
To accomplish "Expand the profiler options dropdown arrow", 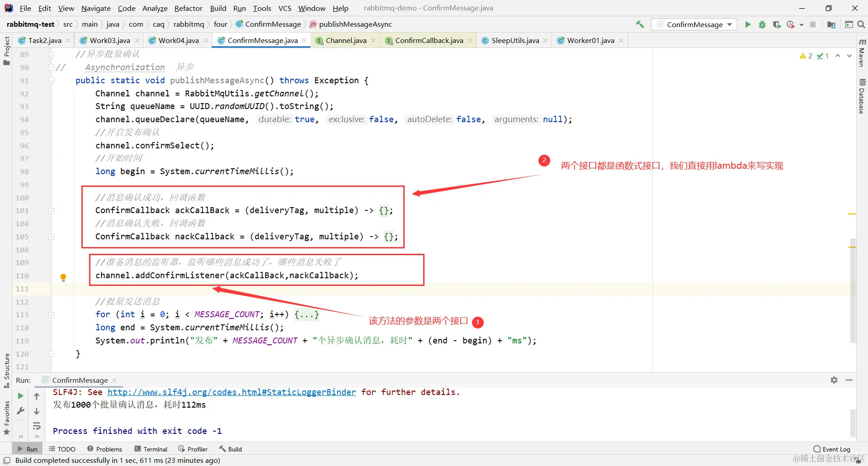I will (802, 25).
